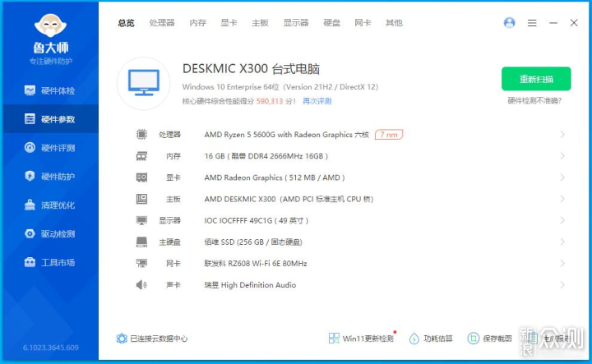Click the 已连接云数据中心 status icon
The height and width of the screenshot is (364, 592).
pos(122,339)
